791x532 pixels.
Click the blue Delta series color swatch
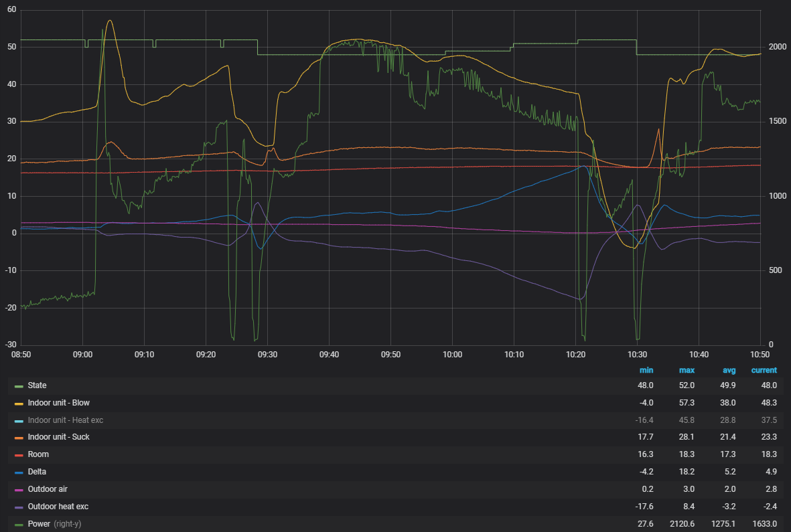pos(19,472)
